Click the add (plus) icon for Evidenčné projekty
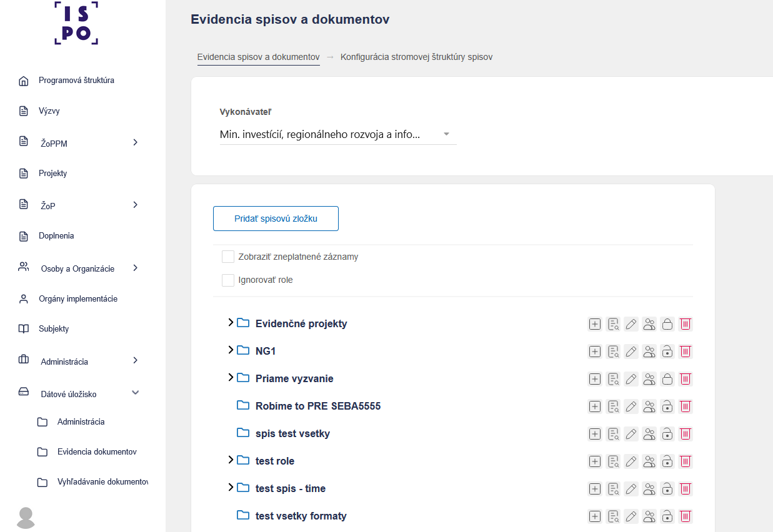Viewport: 773px width, 532px height. click(595, 324)
